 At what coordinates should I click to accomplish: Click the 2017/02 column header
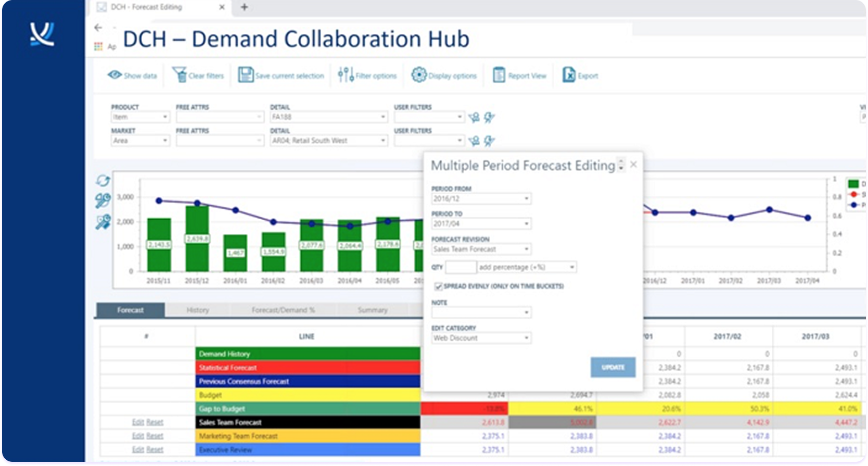coord(727,336)
